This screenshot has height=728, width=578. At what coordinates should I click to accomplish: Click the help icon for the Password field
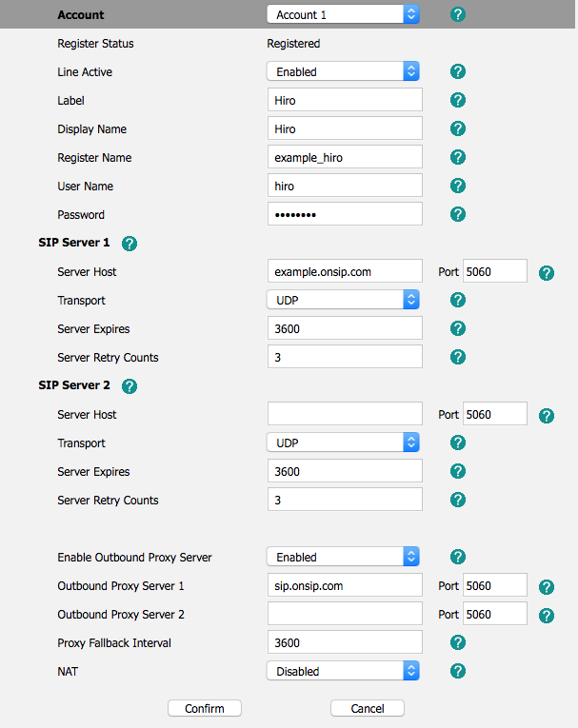[x=457, y=214]
